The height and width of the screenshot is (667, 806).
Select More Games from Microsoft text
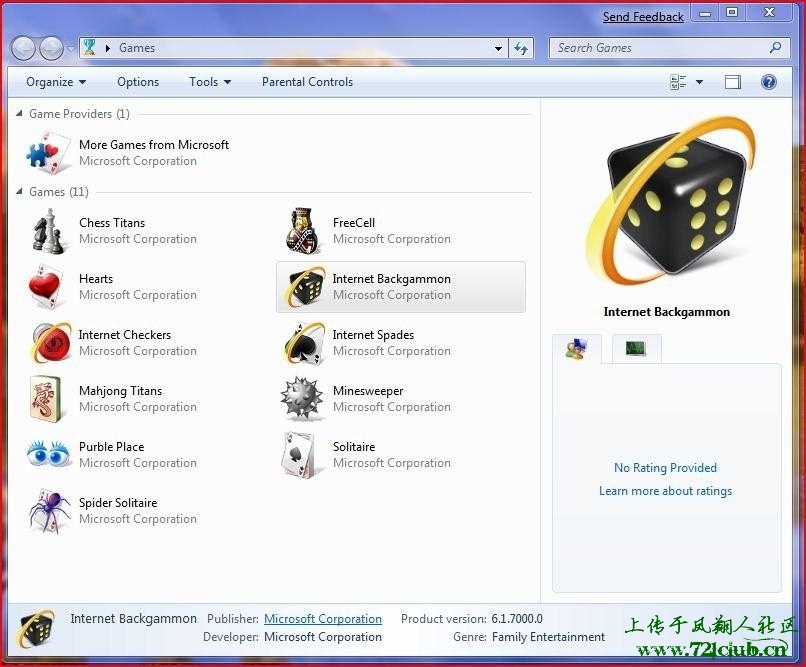[x=154, y=144]
